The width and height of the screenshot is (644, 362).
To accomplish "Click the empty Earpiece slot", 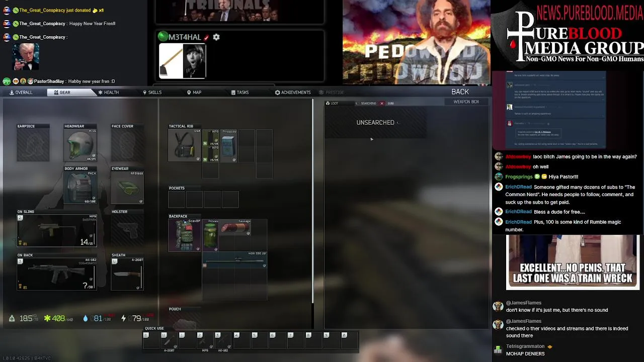I will (33, 146).
